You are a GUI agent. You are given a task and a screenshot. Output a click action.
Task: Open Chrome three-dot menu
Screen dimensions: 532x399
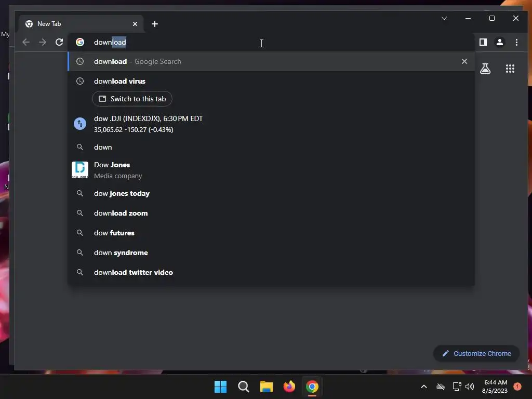(516, 42)
